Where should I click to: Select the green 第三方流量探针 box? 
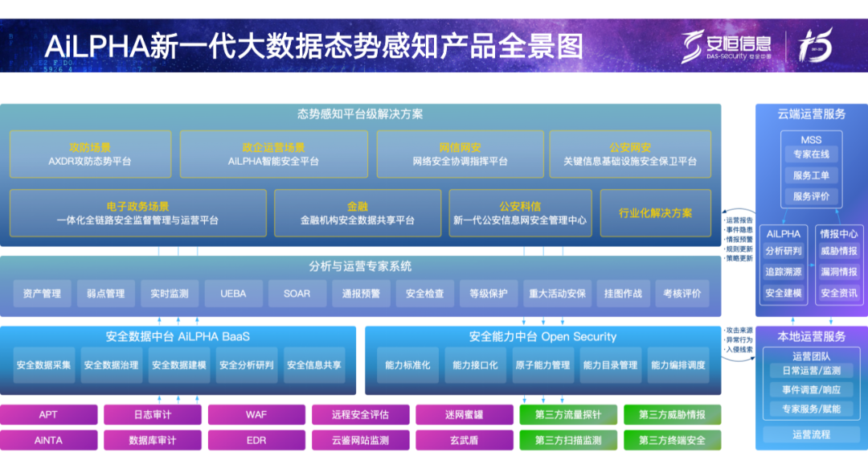tap(567, 415)
